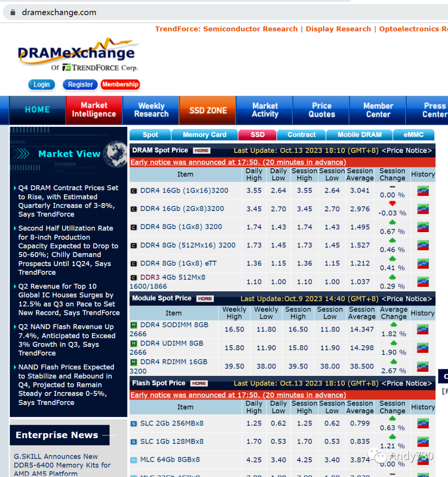Click flash icon beside MLC 64Gb 8GBx8
This screenshot has width=448, height=477.
tap(134, 460)
